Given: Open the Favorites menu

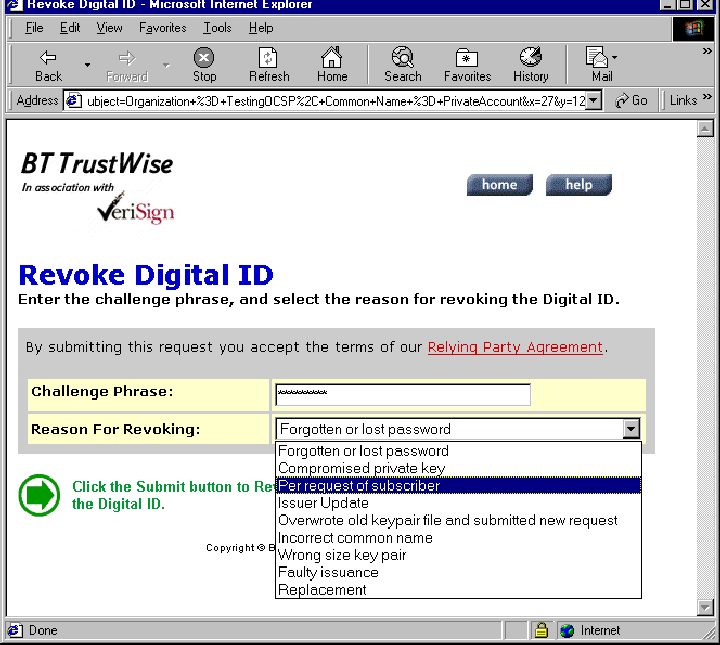Looking at the screenshot, I should click(x=163, y=28).
